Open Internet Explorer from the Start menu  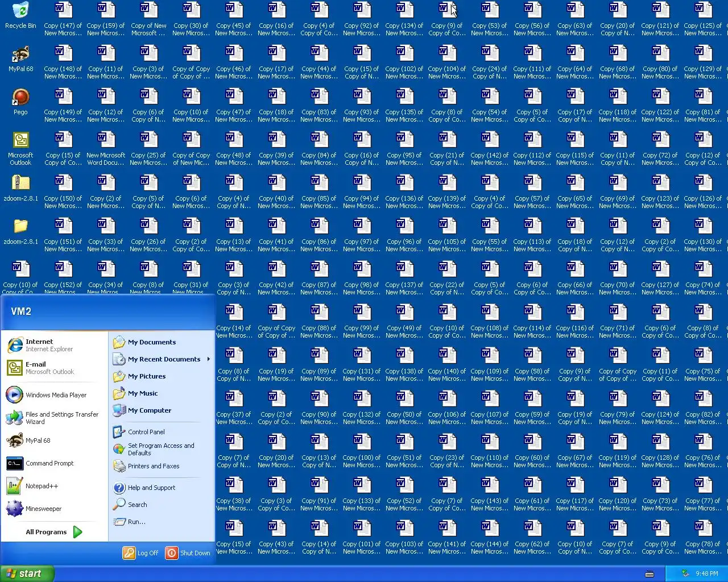point(55,345)
